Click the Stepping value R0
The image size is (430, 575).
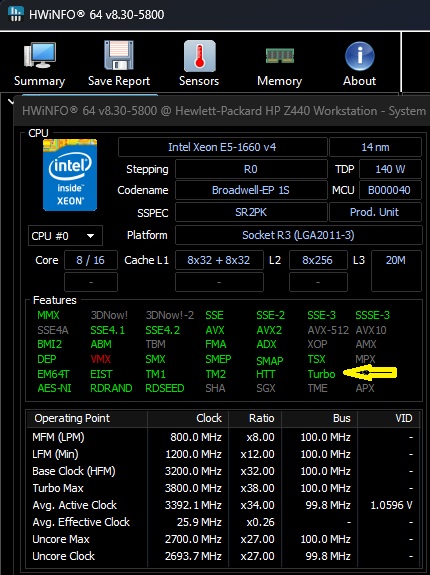pos(251,169)
